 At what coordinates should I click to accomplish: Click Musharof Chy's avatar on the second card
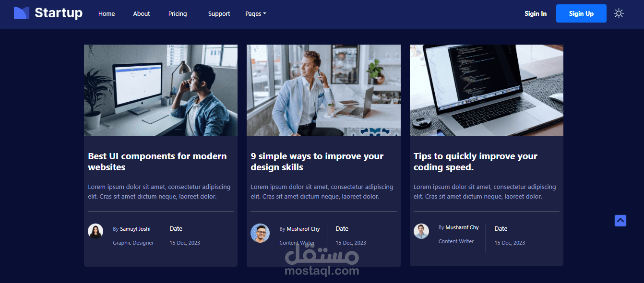(260, 233)
